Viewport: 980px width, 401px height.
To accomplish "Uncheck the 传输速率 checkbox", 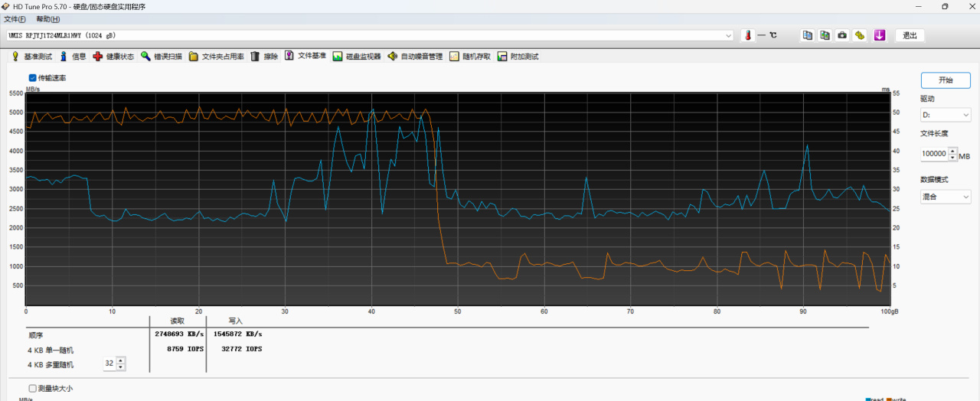I will pos(33,78).
